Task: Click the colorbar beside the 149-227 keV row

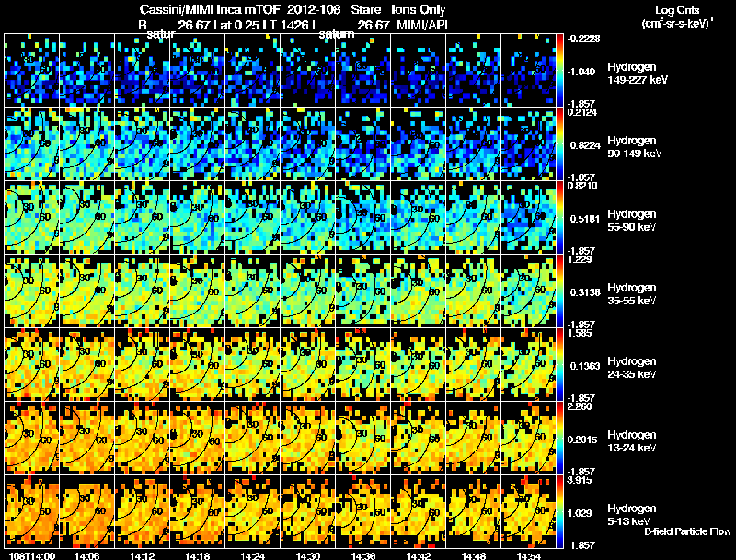Action: (x=559, y=70)
